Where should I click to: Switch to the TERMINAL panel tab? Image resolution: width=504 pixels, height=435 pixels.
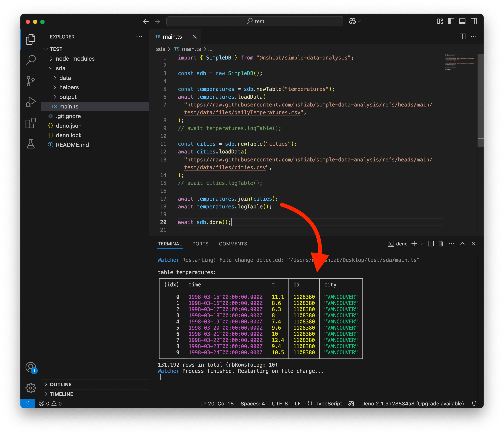coord(170,244)
